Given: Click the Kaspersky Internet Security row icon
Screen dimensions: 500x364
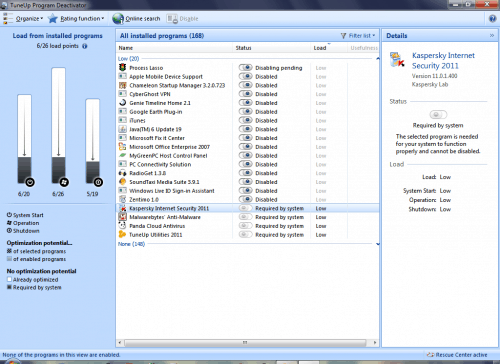Looking at the screenshot, I should pos(122,208).
